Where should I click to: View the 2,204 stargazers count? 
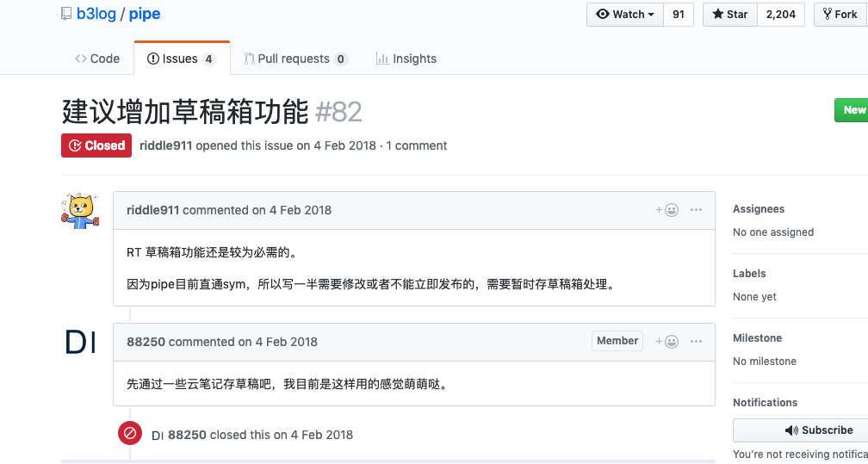click(x=780, y=15)
